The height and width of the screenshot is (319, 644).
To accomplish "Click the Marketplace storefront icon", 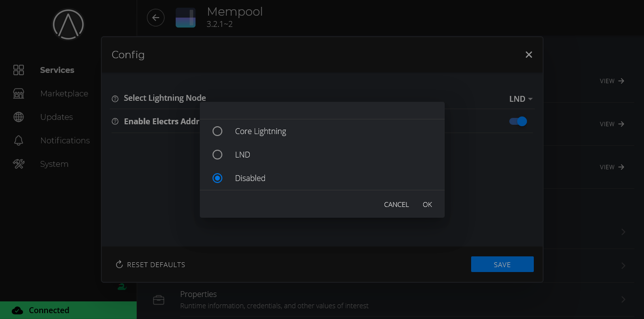I will coord(19,93).
